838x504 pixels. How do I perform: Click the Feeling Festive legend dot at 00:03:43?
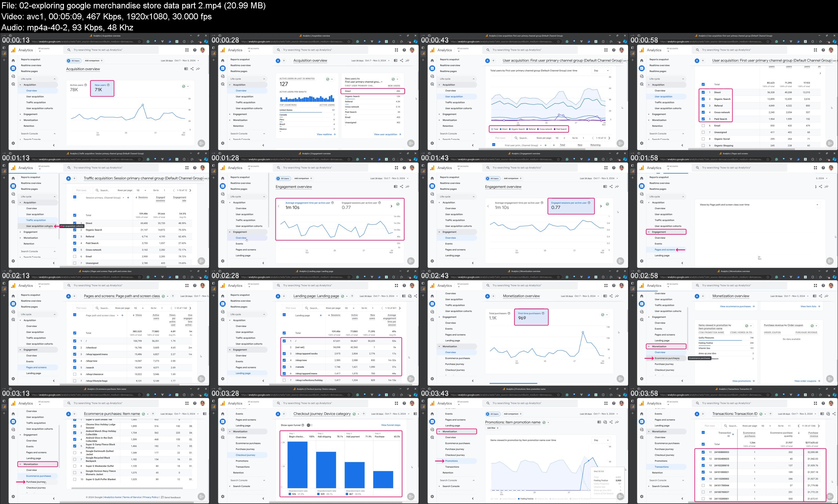pos(519,499)
